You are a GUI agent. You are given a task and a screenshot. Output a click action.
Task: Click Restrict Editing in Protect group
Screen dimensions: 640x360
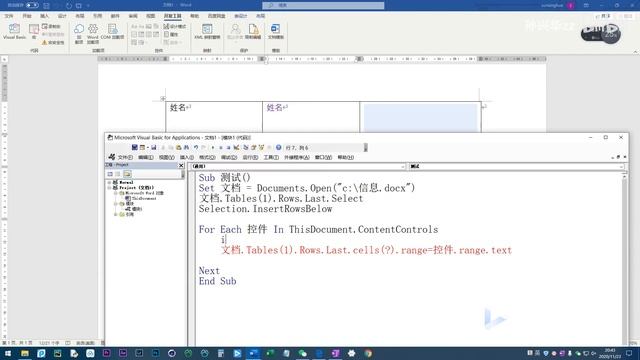click(x=253, y=31)
